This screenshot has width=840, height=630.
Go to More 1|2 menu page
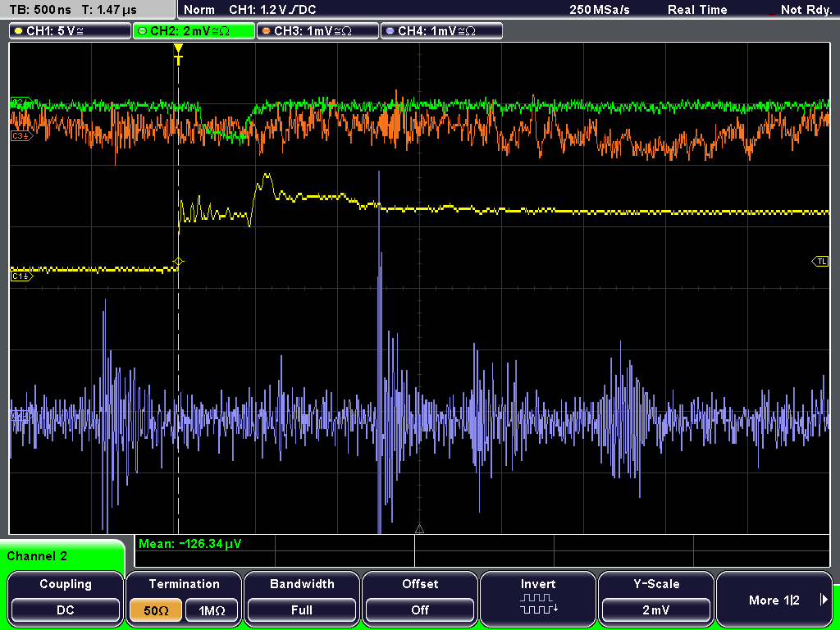point(774,598)
